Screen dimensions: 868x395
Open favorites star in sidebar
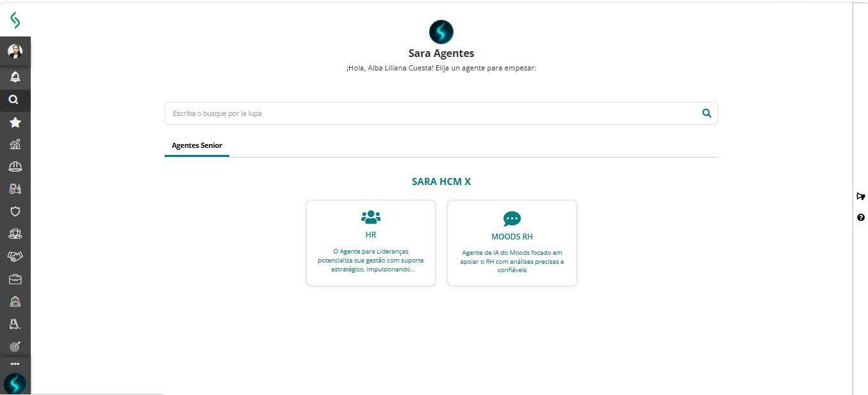coord(15,122)
